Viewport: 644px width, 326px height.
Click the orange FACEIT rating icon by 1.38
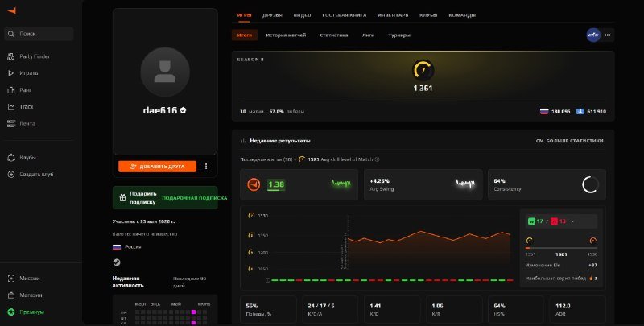pos(254,184)
